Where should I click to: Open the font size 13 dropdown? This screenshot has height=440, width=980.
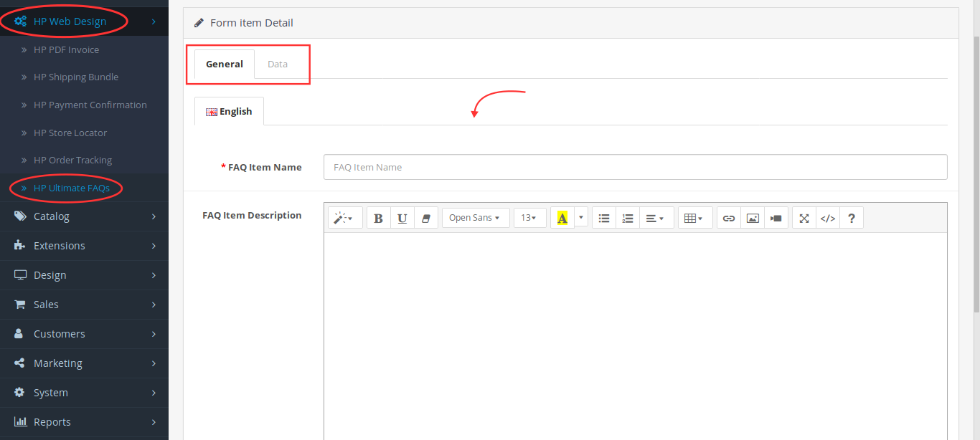click(x=529, y=218)
